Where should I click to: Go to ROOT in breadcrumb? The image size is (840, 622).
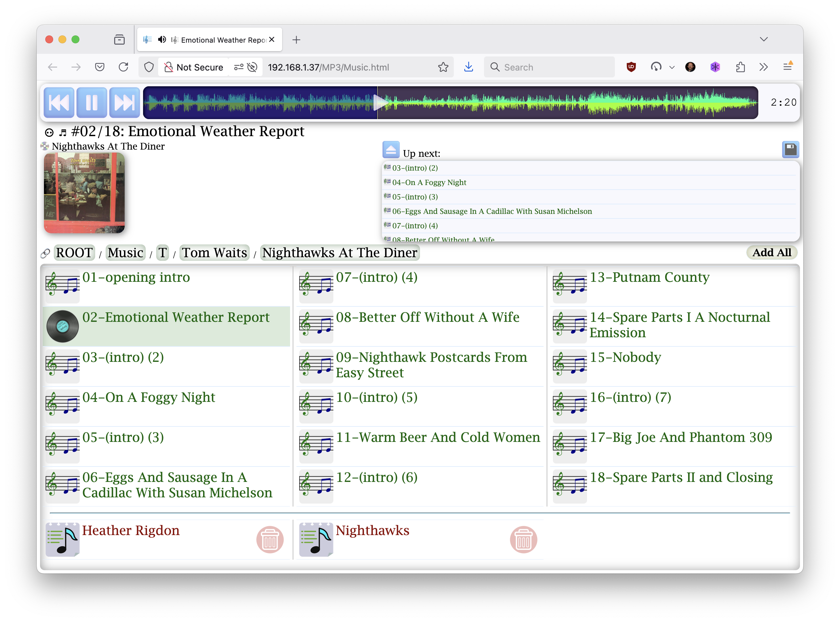(x=74, y=253)
